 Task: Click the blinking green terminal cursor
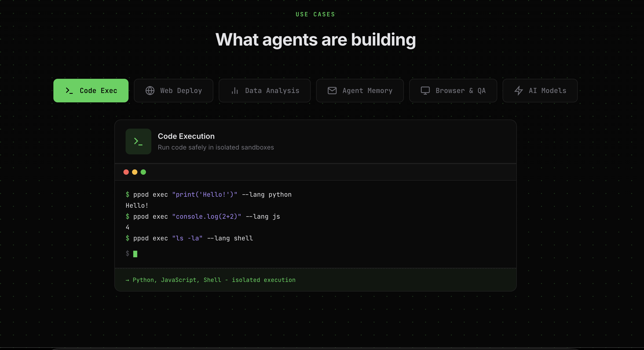(x=135, y=254)
